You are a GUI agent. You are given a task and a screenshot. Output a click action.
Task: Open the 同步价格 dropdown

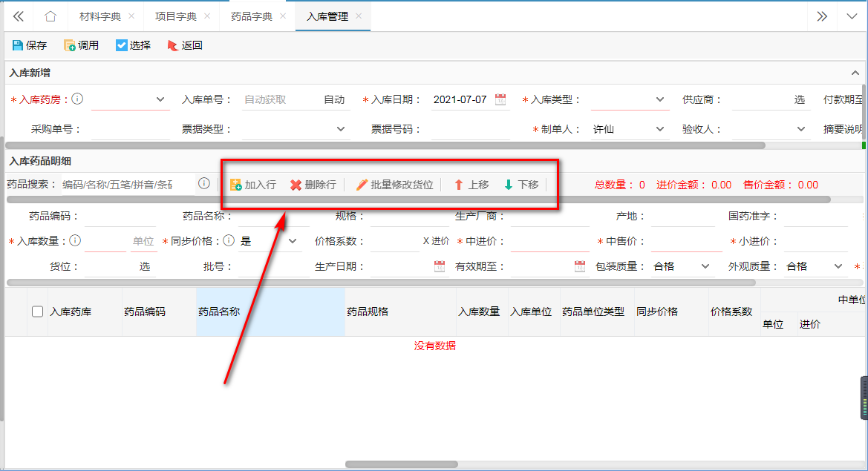[x=292, y=241]
